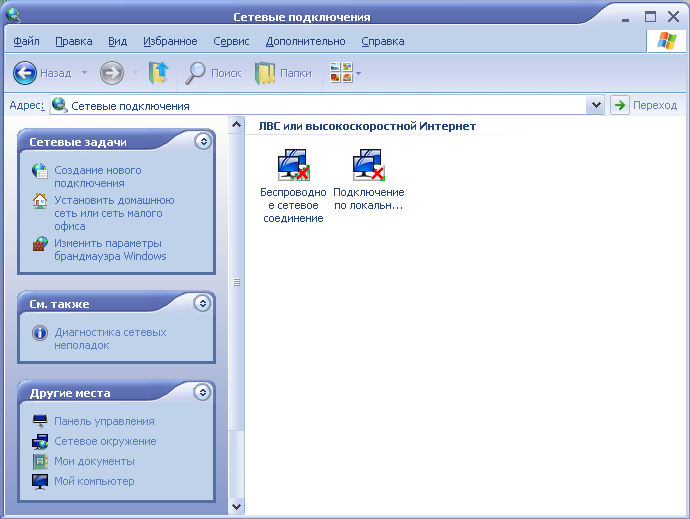Screen dimensions: 690x519
Task: Click the network diagnostics info icon
Action: pos(40,333)
